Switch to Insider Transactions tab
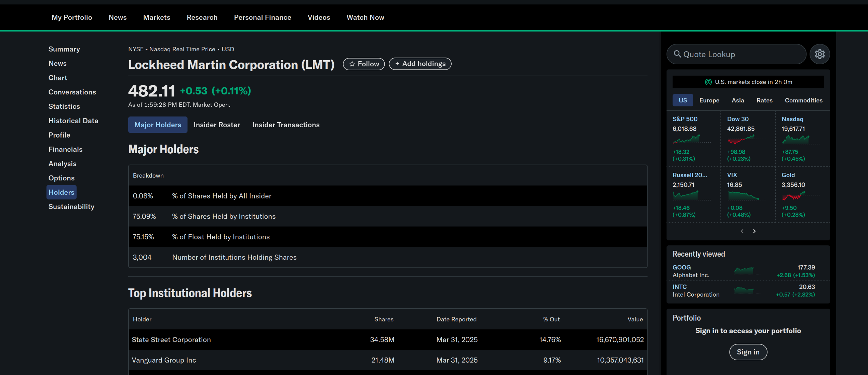The height and width of the screenshot is (375, 868). [x=286, y=125]
